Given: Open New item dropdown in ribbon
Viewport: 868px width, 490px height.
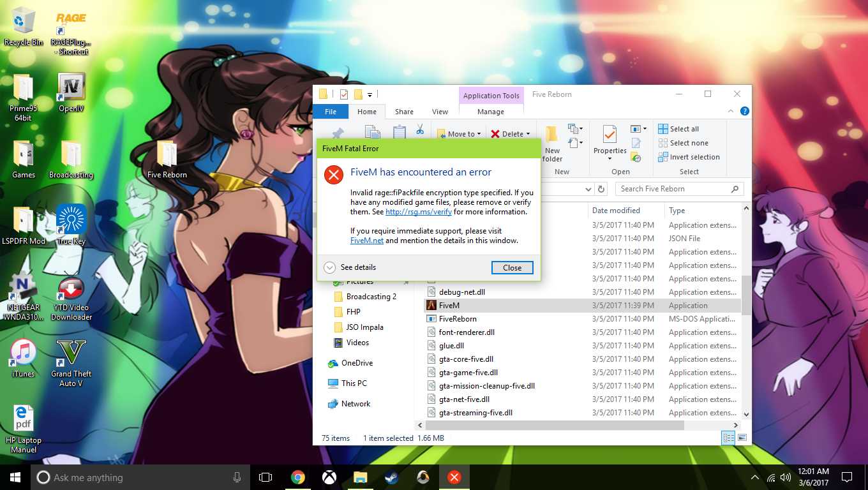Looking at the screenshot, I should tap(575, 129).
